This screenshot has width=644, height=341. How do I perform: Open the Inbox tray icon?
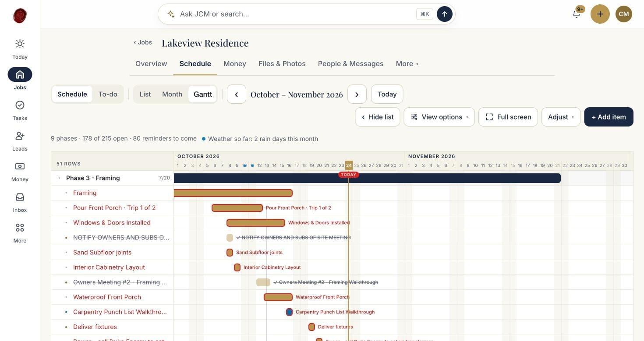[20, 197]
